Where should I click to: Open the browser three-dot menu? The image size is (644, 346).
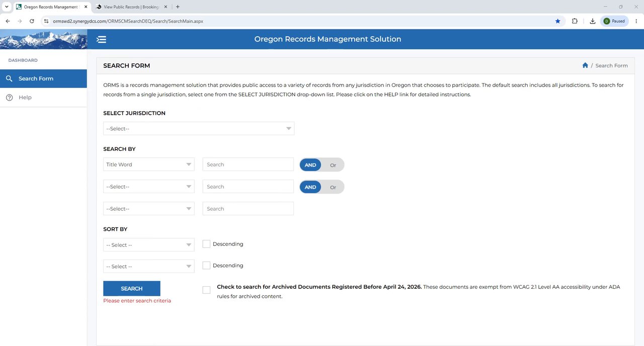[x=635, y=21]
